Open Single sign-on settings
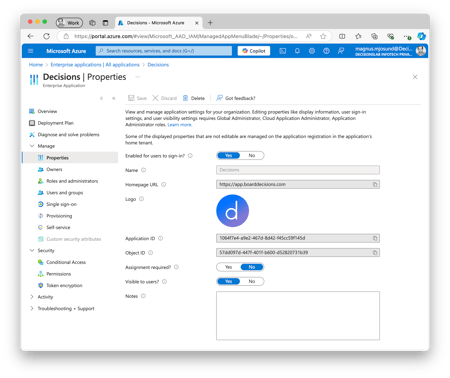 pos(61,204)
